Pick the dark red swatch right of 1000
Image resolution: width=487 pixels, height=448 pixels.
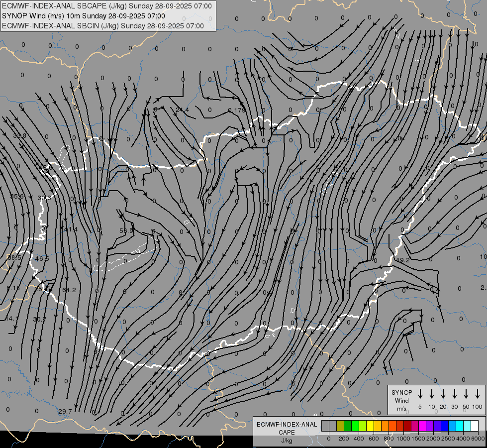(x=407, y=426)
